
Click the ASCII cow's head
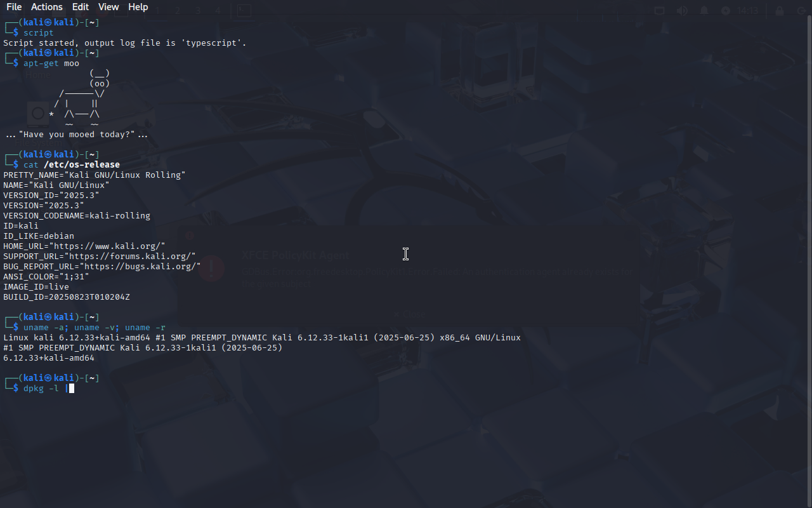[100, 78]
